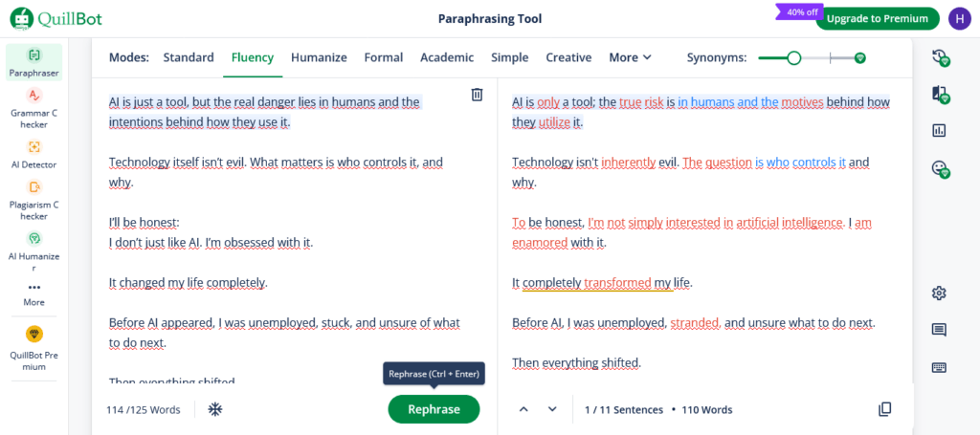Open the Grammar Checker tool
Screen dimensions: 980x435
(x=34, y=107)
